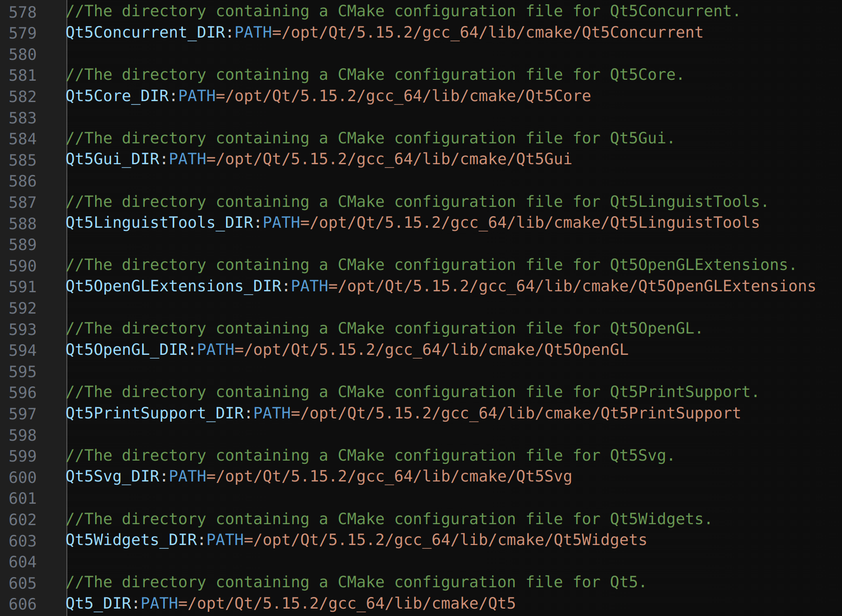The width and height of the screenshot is (842, 616).
Task: Click the Qt5LinguistTools_DIR variable name
Action: click(x=160, y=223)
